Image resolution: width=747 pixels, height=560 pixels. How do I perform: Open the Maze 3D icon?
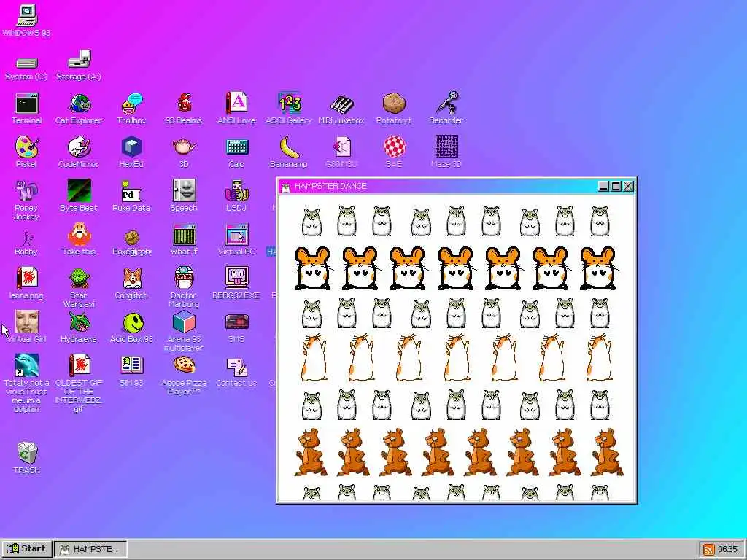(x=446, y=147)
